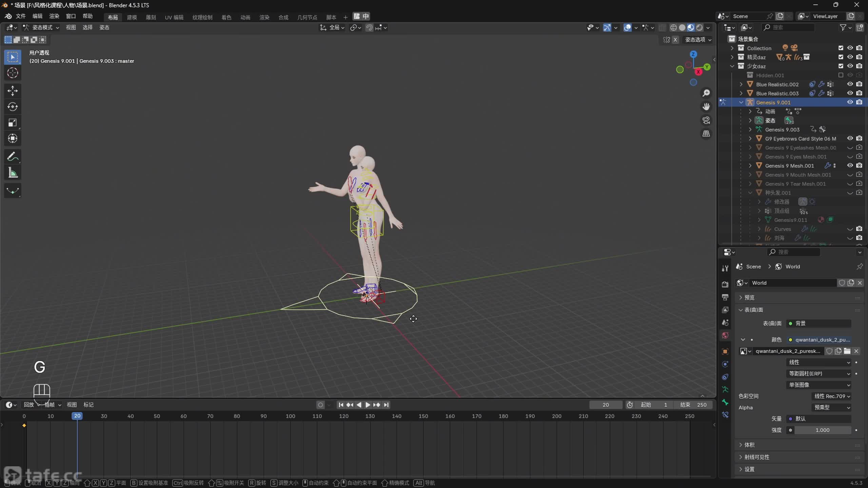The image size is (868, 488).
Task: Toggle perspective/orthographic grid view icon
Action: [706, 134]
